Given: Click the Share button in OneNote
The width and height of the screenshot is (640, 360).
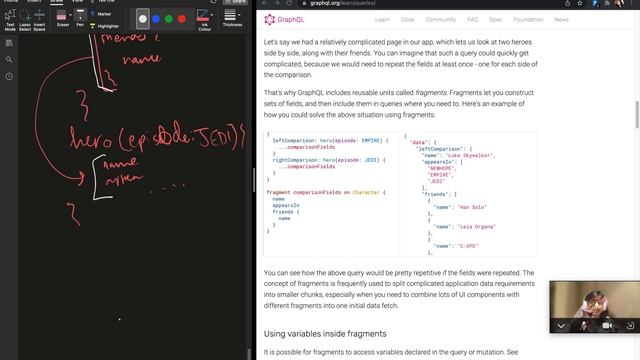Looking at the screenshot, I should (236, 2).
